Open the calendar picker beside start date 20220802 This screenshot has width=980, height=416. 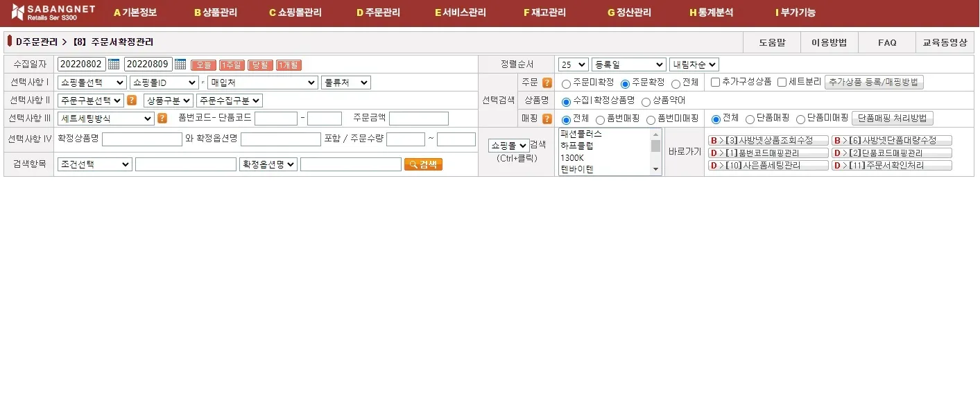(x=114, y=64)
